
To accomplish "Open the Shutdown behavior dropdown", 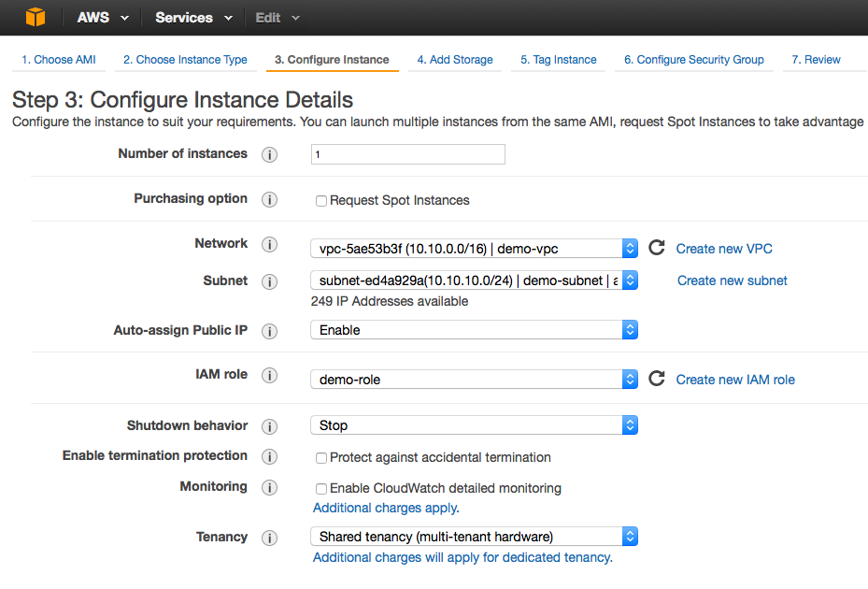I will 474,425.
